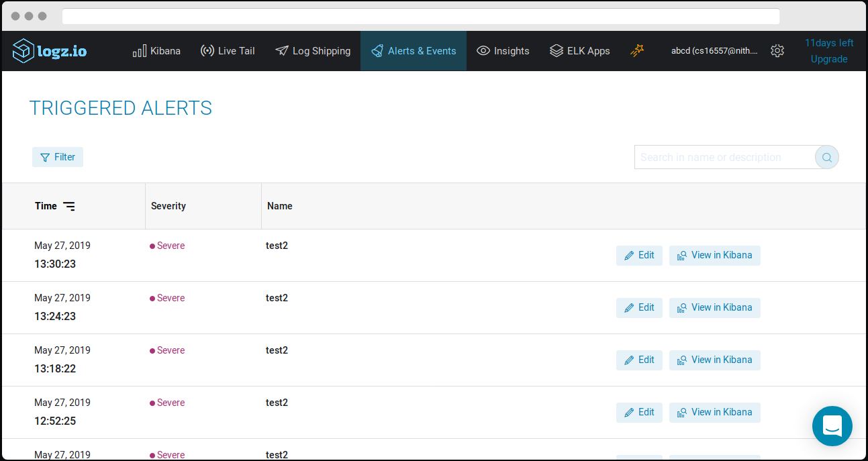868x461 pixels.
Task: Click the orange shooting stars icon
Action: click(637, 50)
